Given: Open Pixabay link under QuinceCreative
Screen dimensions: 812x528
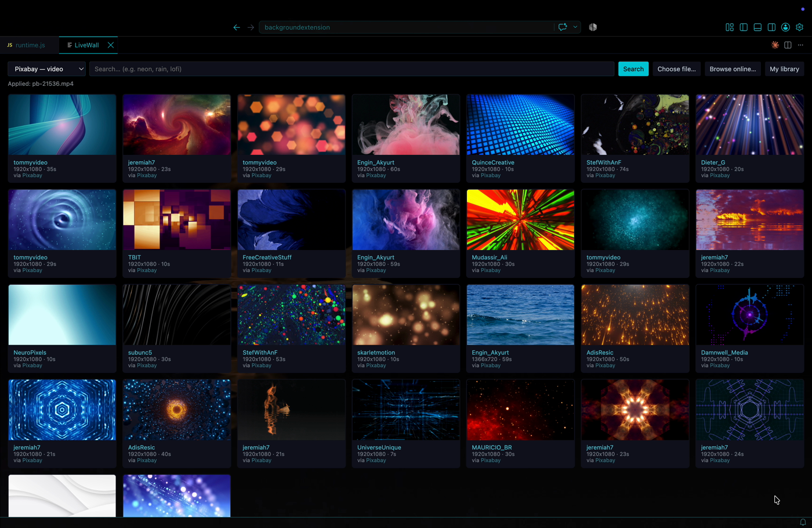Looking at the screenshot, I should pos(490,175).
